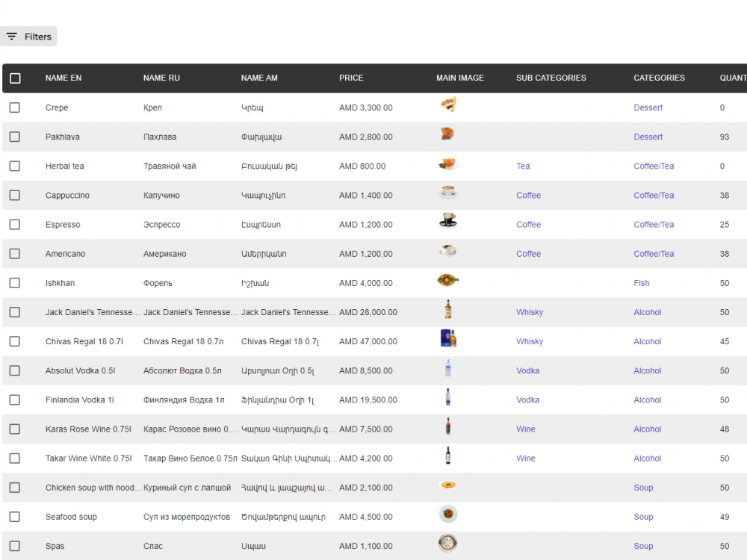Open the Pakhlava product image

pos(447,134)
